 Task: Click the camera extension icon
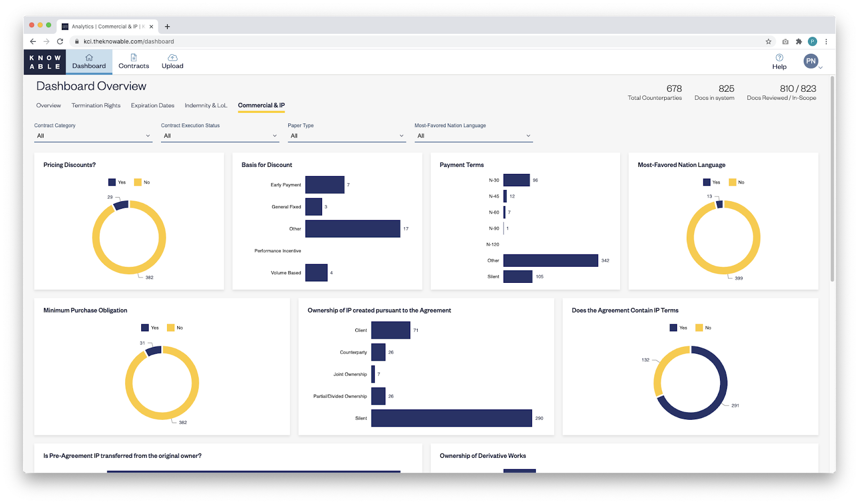click(x=785, y=41)
